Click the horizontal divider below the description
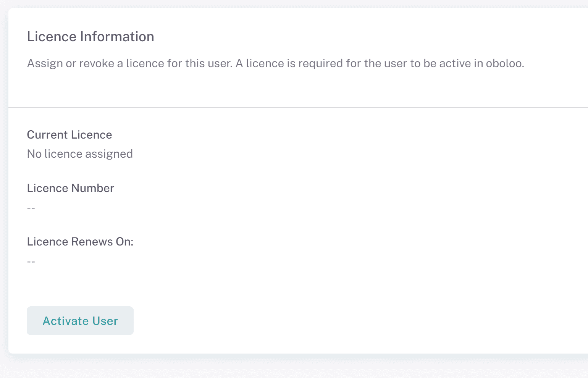This screenshot has width=588, height=378. pyautogui.click(x=298, y=108)
